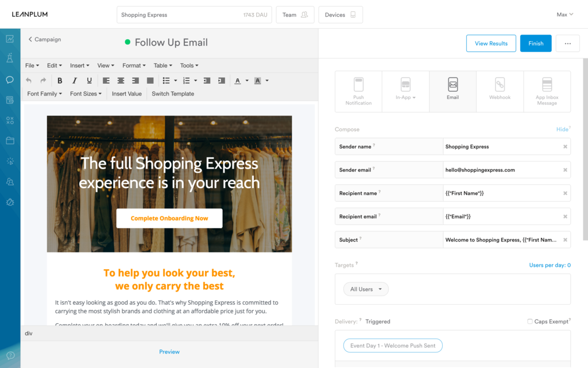Toggle underline formatting
This screenshot has width=588, height=368.
click(89, 80)
